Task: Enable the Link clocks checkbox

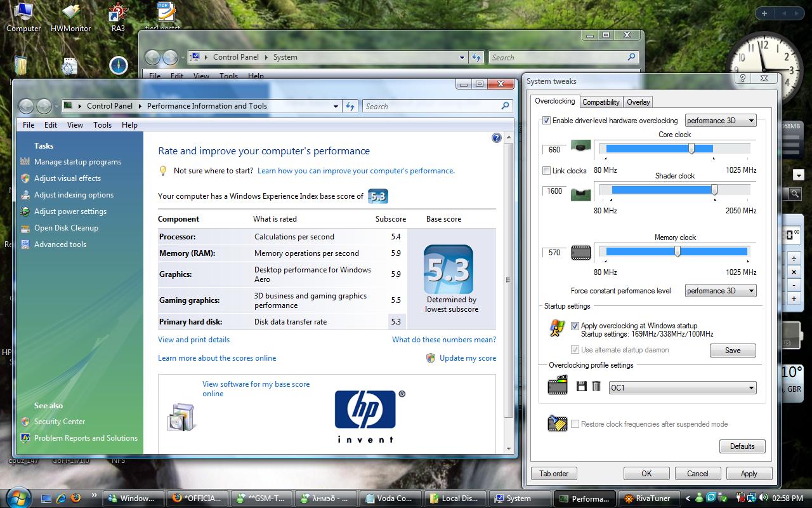Action: [547, 171]
